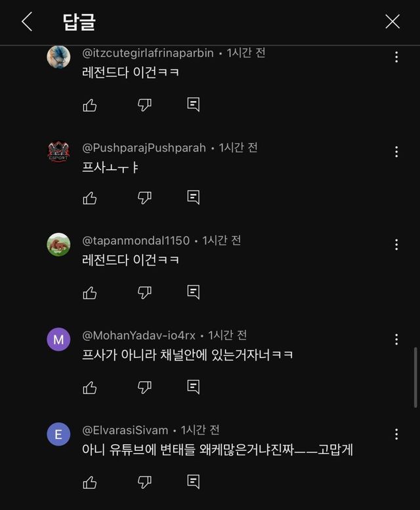Tap @tapanmondal1150's profile avatar
This screenshot has height=510, width=420.
[x=58, y=245]
